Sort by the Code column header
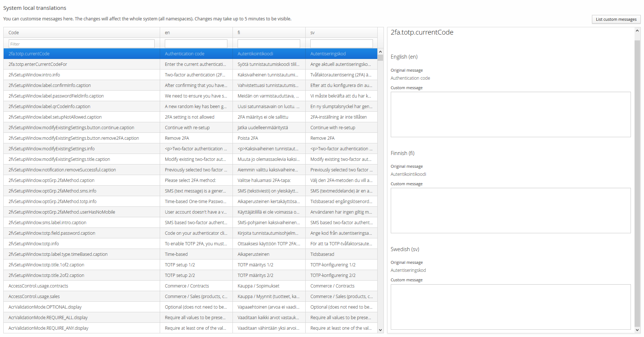 [x=82, y=32]
